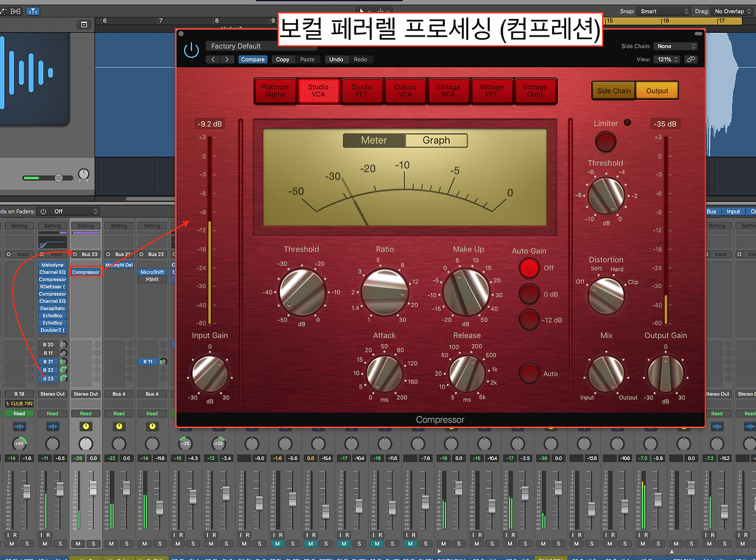Click the waveform icon on the Melodyne strip

53,426
